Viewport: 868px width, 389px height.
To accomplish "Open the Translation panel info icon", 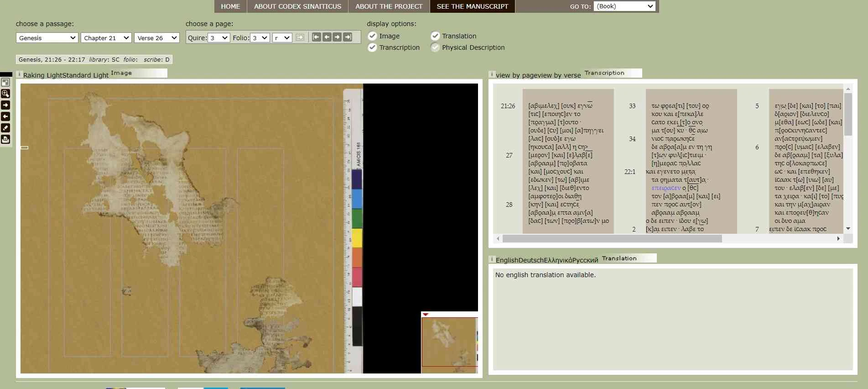I will pos(492,259).
